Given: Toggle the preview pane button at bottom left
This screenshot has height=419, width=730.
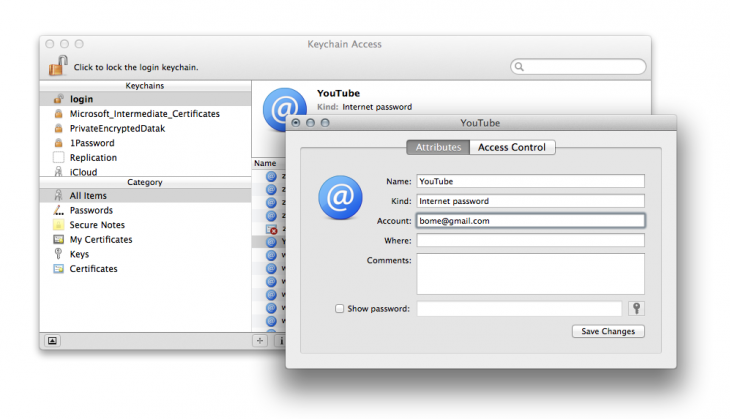Looking at the screenshot, I should pyautogui.click(x=52, y=341).
